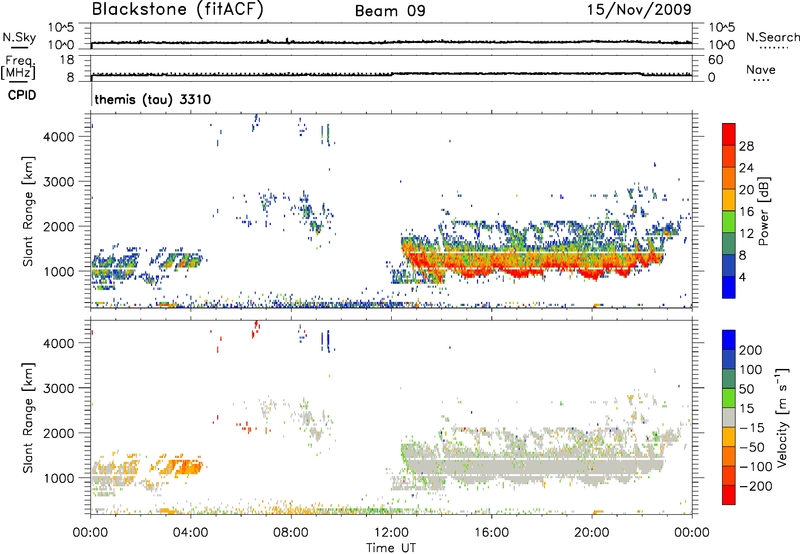The width and height of the screenshot is (800, 554).
Task: Select the 'Beam 09' header text
Action: (390, 11)
